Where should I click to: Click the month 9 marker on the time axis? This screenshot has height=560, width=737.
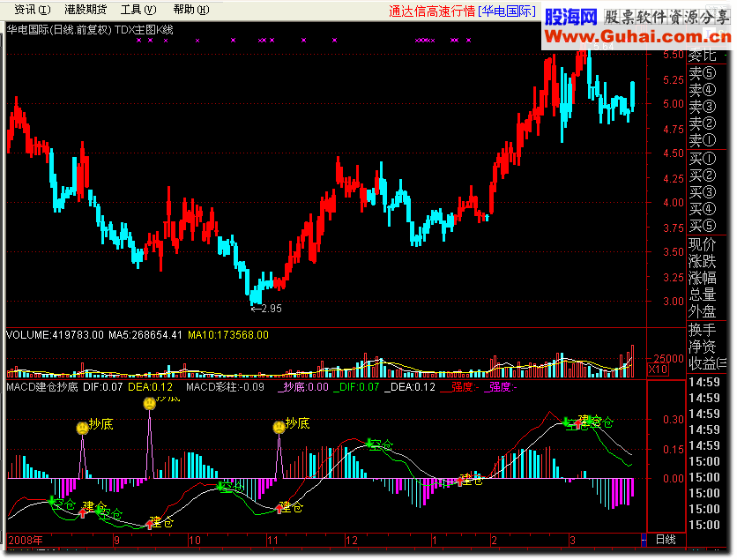[x=116, y=541]
